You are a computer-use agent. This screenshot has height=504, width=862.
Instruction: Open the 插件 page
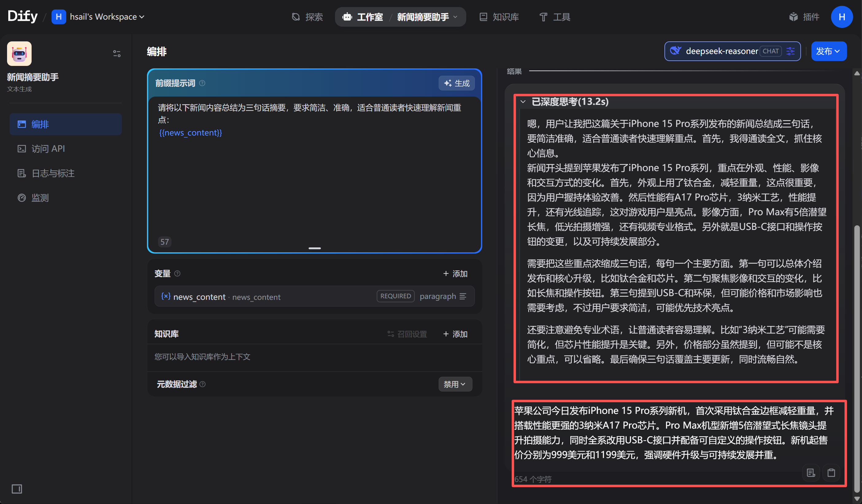(x=804, y=17)
